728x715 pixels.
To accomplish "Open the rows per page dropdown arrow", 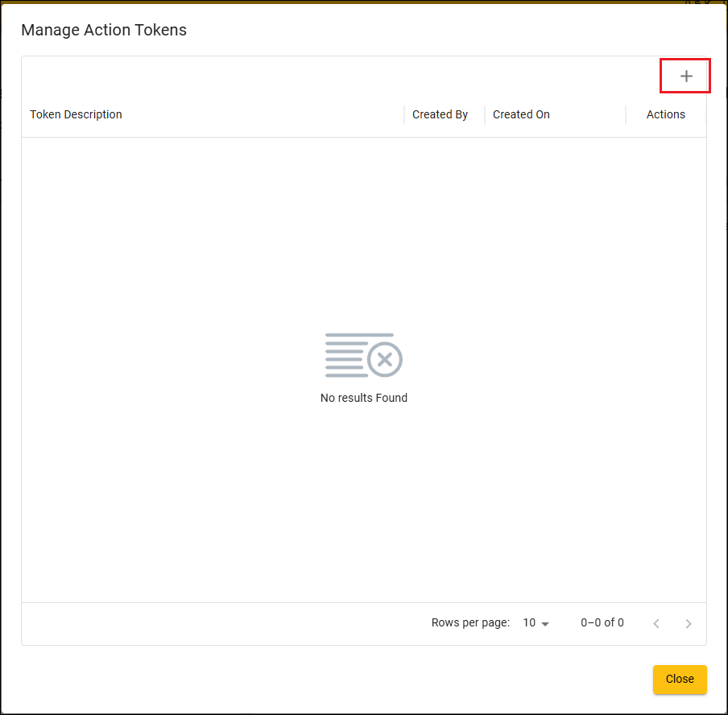I will tap(545, 624).
